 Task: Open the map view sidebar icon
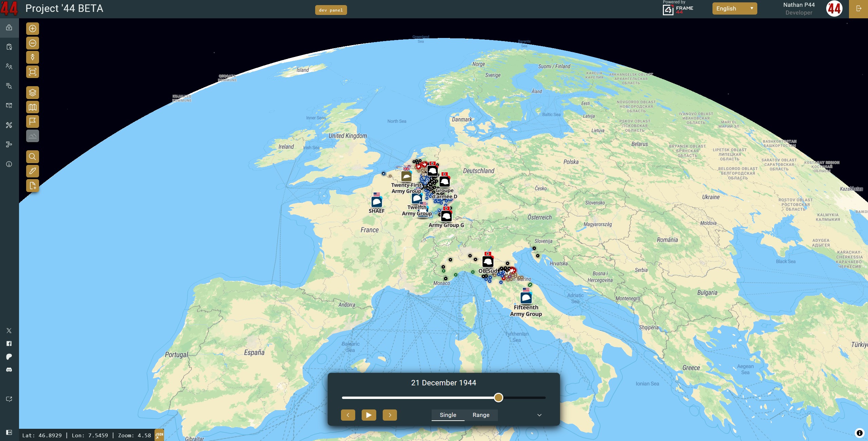9,27
